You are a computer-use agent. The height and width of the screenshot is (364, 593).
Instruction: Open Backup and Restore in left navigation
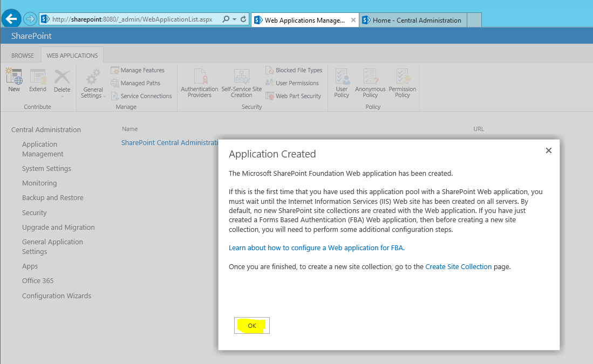(x=52, y=198)
